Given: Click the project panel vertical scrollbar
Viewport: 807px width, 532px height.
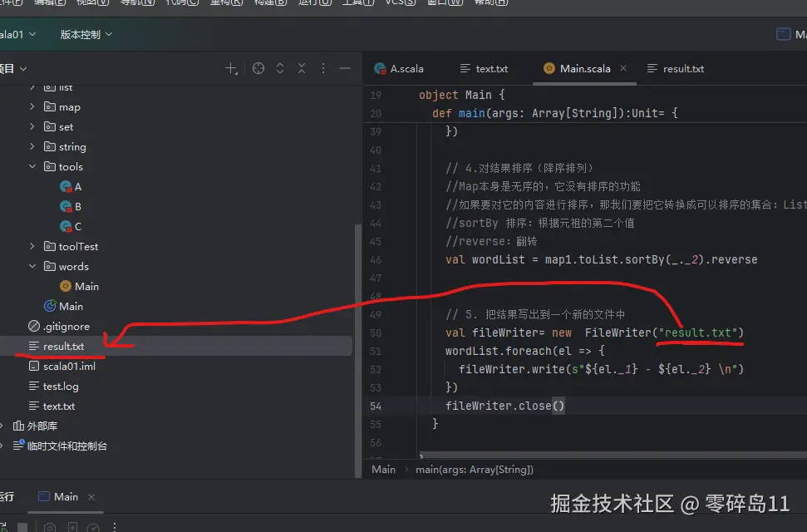Looking at the screenshot, I should pos(357,350).
